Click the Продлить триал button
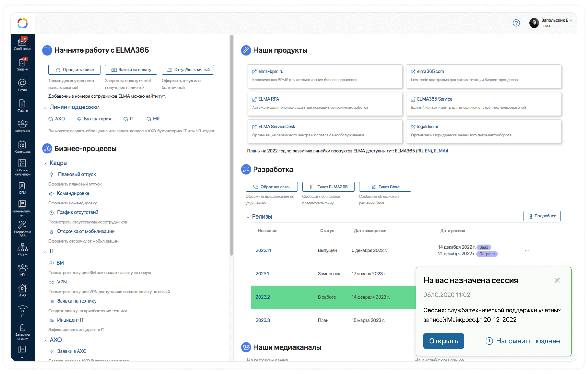 (x=74, y=70)
